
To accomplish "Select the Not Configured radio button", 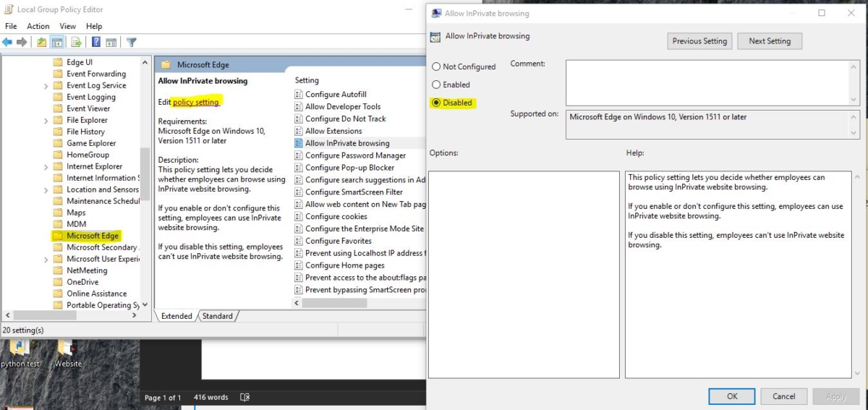I will [x=436, y=67].
